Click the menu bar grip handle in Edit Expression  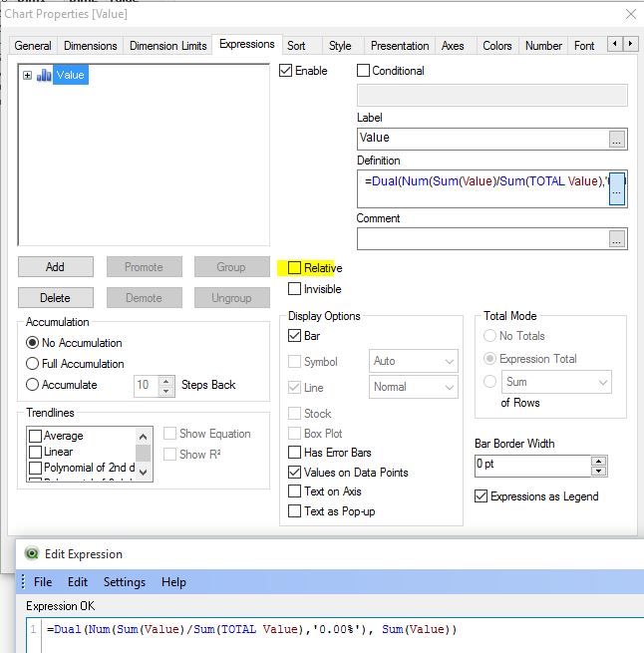tap(23, 581)
